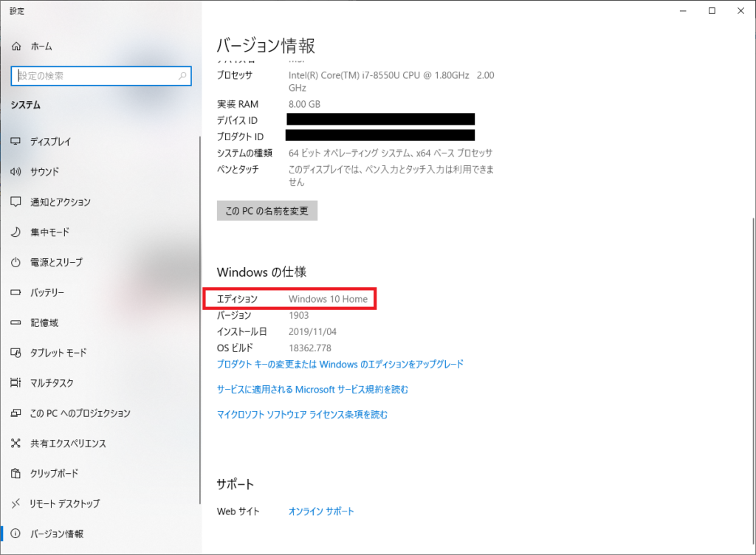Click OS build value 18362.778
The image size is (756, 555).
coord(310,348)
